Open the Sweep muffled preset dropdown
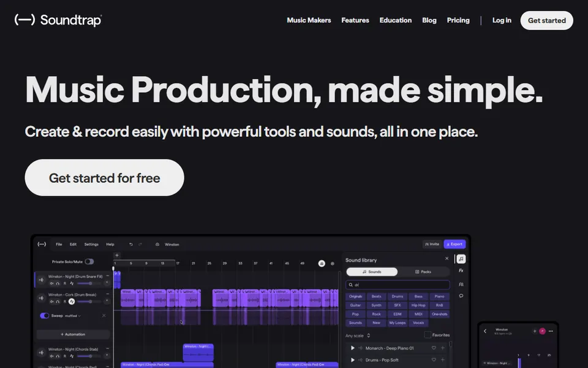588x368 pixels. pos(73,316)
